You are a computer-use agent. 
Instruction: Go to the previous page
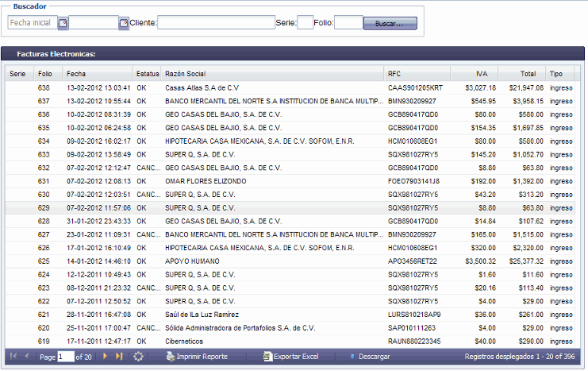pyautogui.click(x=27, y=357)
